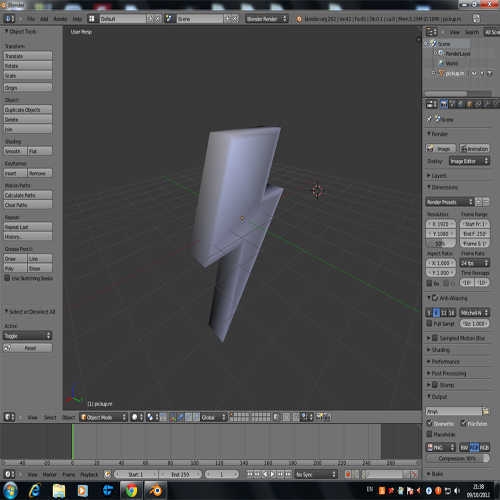Click the screen layout browse icon

pos(92,19)
